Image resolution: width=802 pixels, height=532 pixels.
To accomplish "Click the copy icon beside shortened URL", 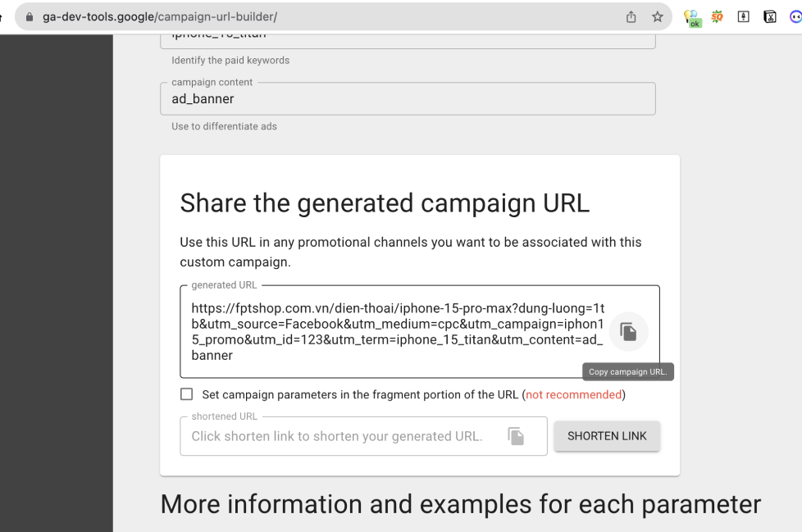I will pos(516,436).
